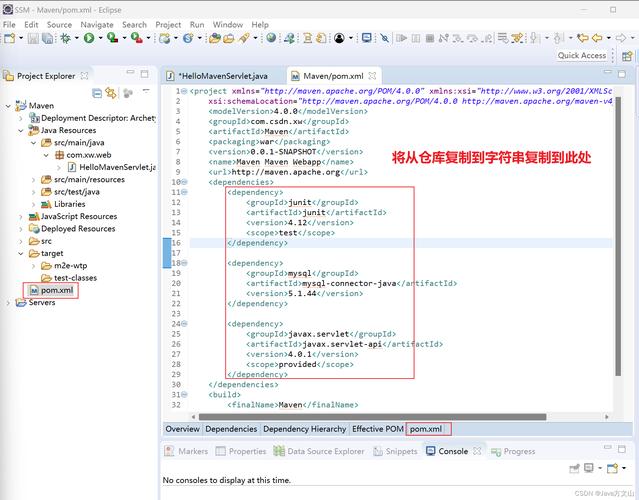The width and height of the screenshot is (639, 500).
Task: Toggle fold marker at line 24 dependency
Action: (184, 324)
